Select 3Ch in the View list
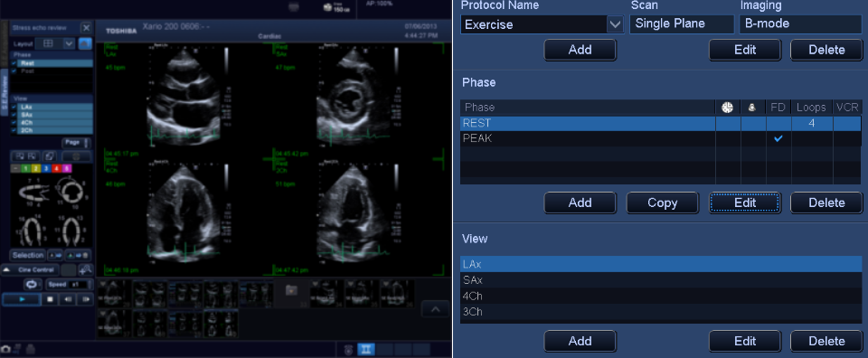 click(x=660, y=312)
